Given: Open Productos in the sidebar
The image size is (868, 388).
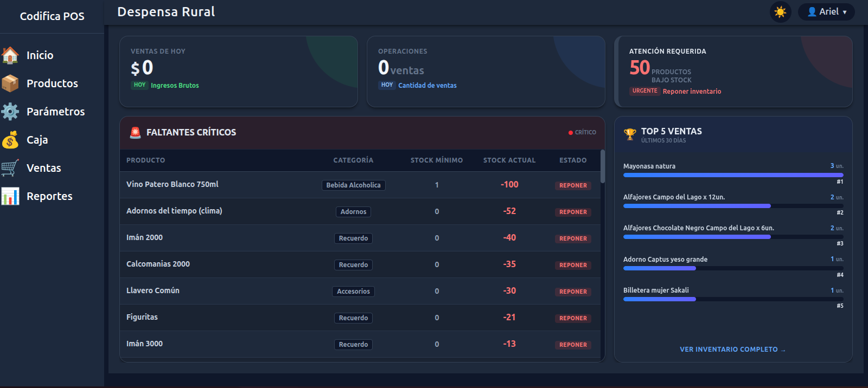Looking at the screenshot, I should 52,83.
